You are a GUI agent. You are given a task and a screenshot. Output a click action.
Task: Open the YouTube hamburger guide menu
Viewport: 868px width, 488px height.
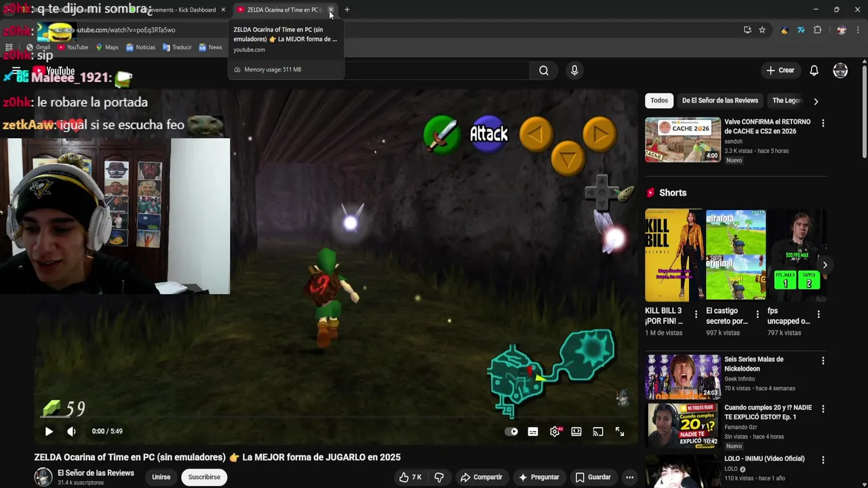tap(16, 70)
